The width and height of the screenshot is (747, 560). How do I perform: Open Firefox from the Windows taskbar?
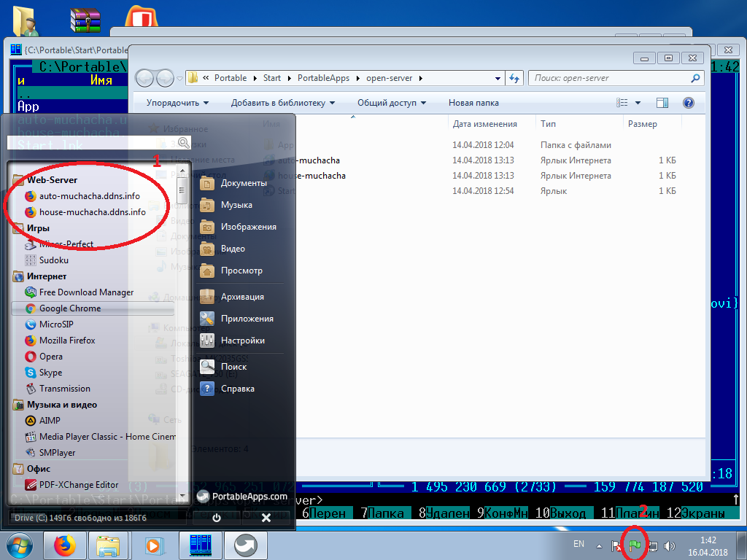66,545
